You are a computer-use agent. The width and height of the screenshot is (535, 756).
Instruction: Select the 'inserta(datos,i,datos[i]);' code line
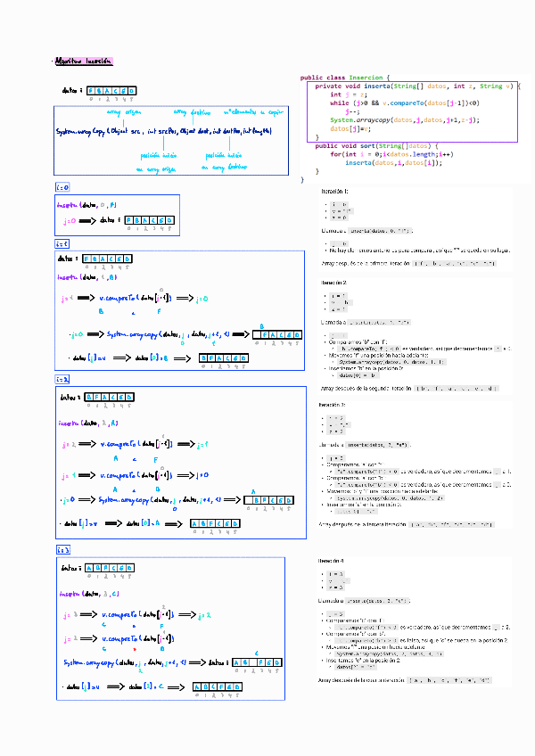[393, 163]
